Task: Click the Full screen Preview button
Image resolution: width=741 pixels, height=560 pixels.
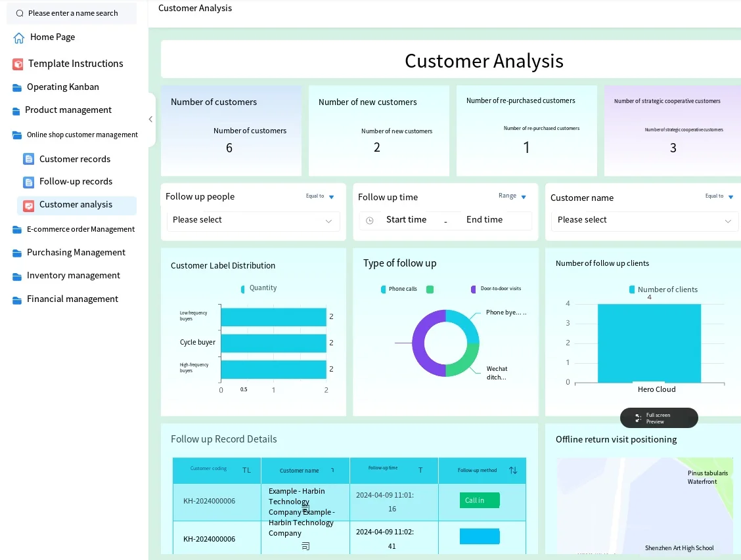Action: coord(658,418)
